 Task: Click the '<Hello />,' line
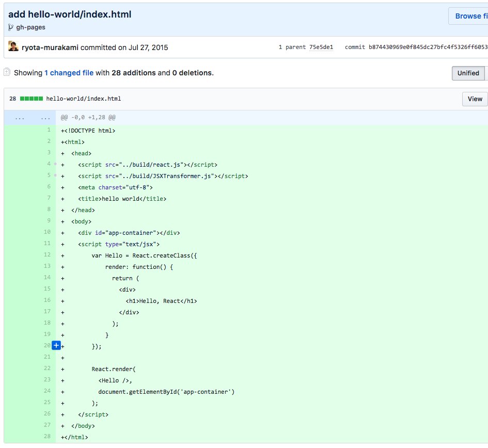pos(115,380)
